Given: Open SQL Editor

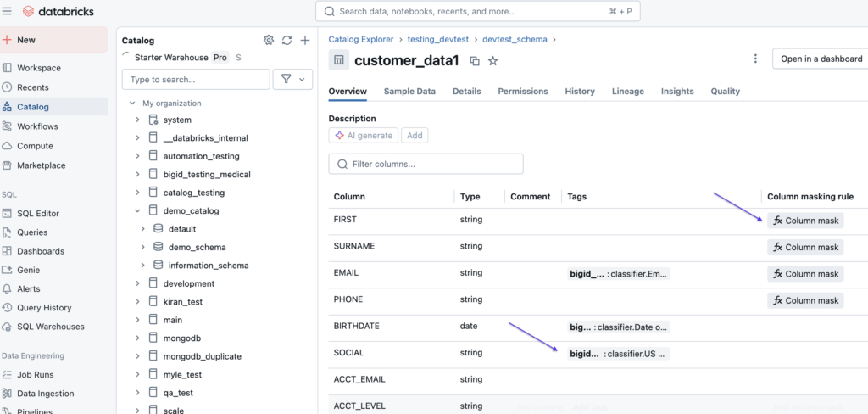Looking at the screenshot, I should tap(37, 214).
